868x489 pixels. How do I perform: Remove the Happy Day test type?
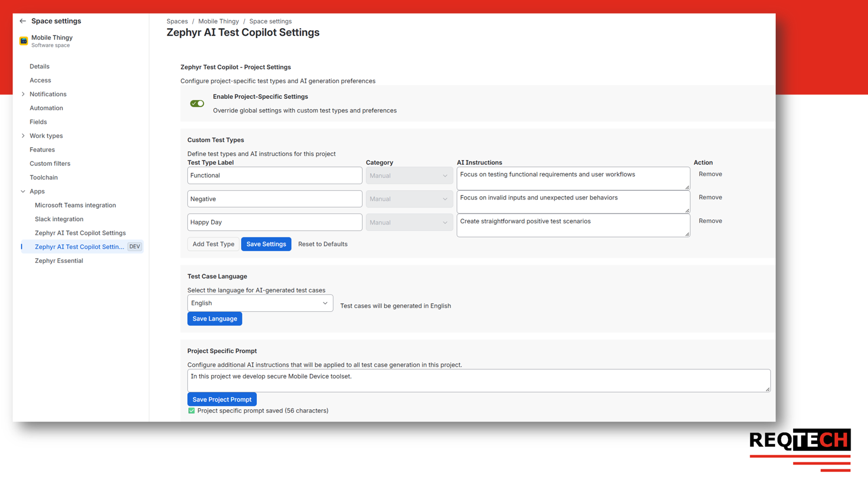[710, 221]
